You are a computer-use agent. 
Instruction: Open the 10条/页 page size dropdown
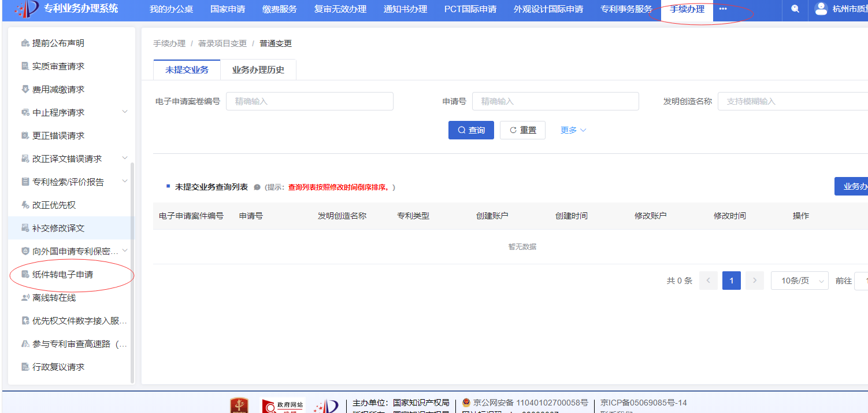(x=799, y=281)
